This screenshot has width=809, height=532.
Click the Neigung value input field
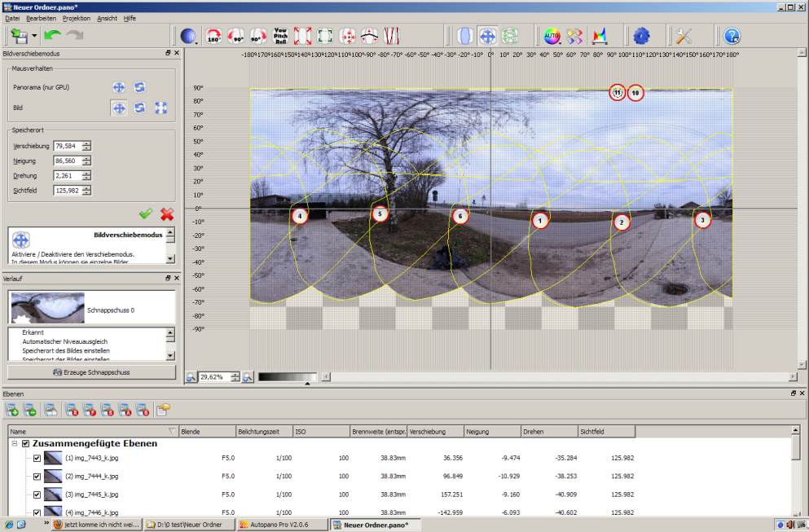(x=67, y=160)
